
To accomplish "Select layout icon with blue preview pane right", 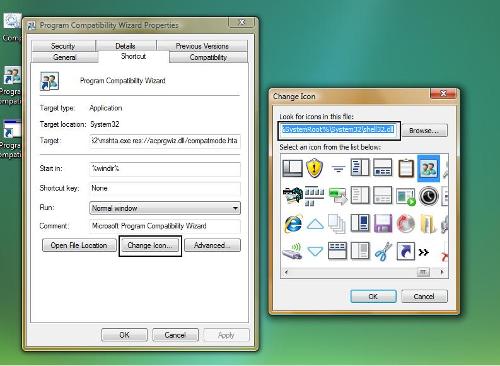I will coord(360,223).
